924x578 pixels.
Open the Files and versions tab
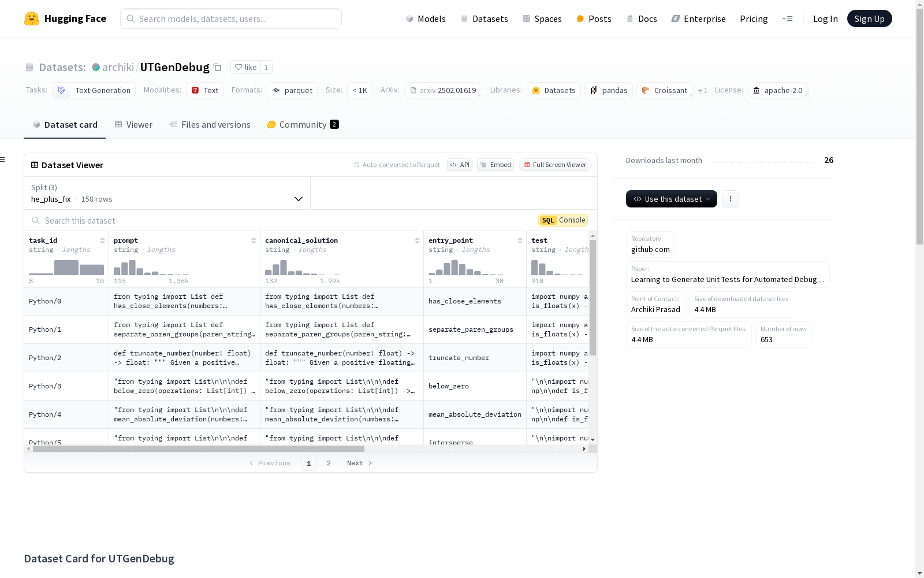pos(210,125)
